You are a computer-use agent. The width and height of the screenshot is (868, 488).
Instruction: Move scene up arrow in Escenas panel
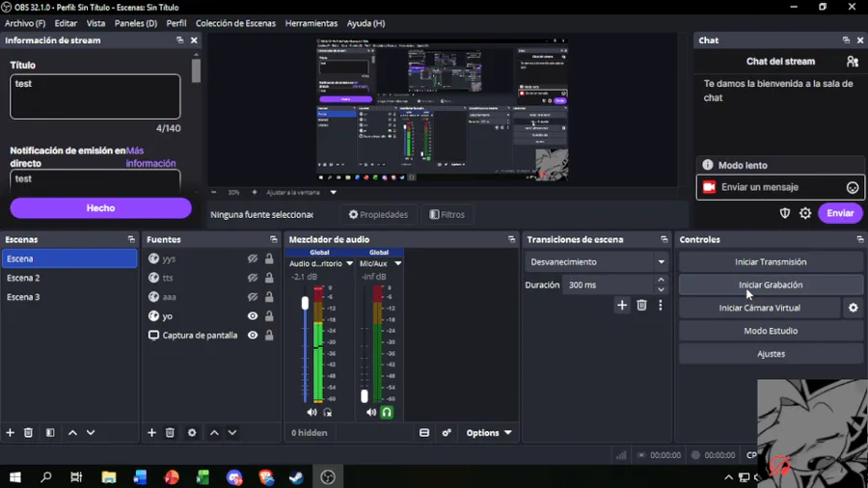[x=72, y=433]
